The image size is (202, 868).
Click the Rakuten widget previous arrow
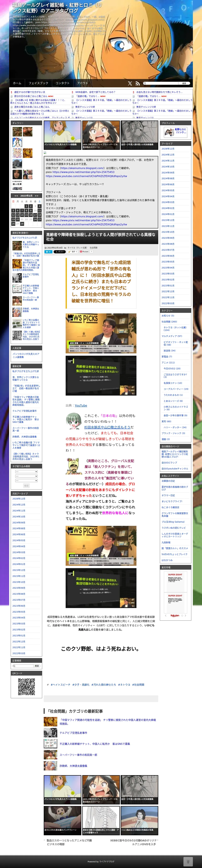pyautogui.click(x=165, y=616)
